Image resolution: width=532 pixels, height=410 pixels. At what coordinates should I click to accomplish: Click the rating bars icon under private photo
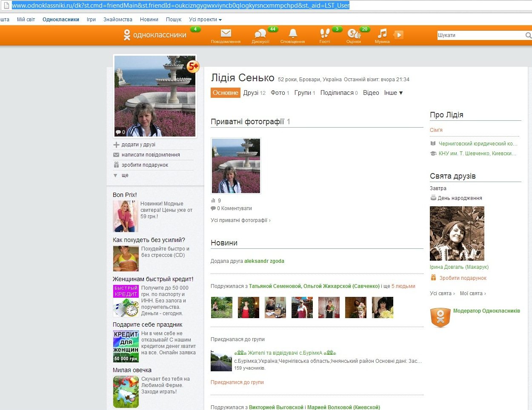[213, 200]
